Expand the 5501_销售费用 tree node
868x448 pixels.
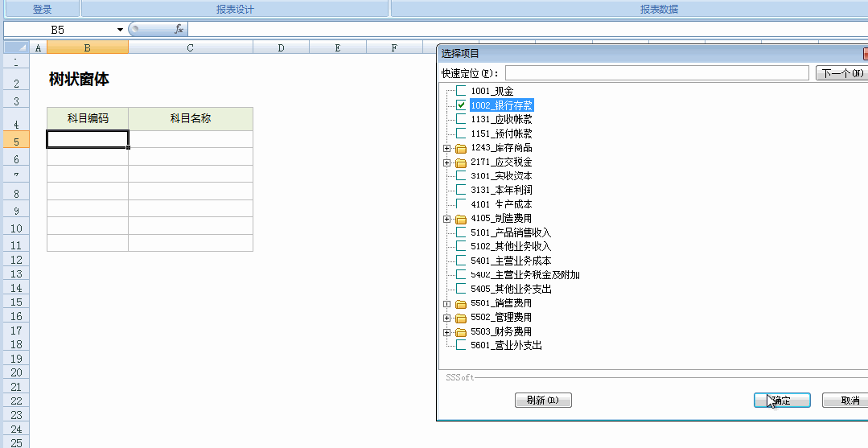[x=446, y=303]
